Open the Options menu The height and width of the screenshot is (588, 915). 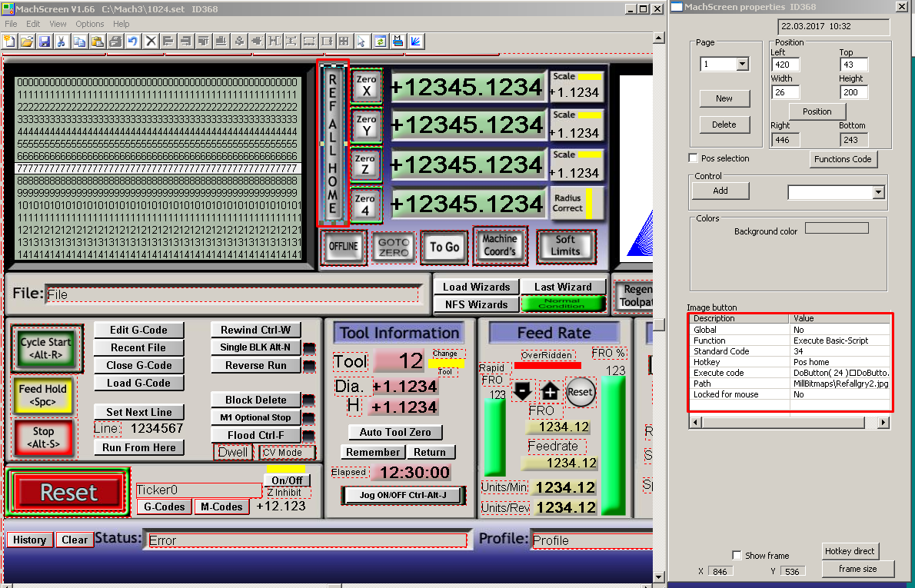click(90, 24)
